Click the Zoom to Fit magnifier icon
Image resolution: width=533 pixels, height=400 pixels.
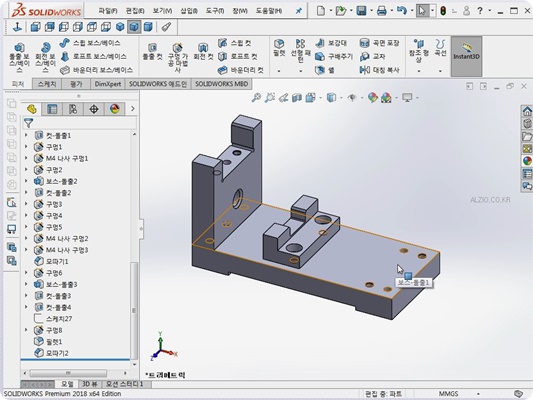256,98
